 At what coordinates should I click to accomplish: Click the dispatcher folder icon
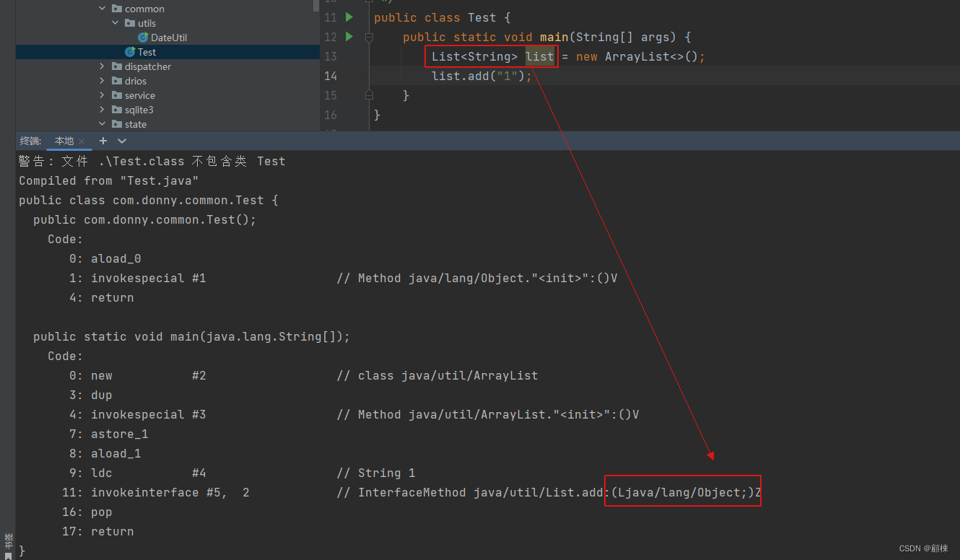tap(117, 66)
